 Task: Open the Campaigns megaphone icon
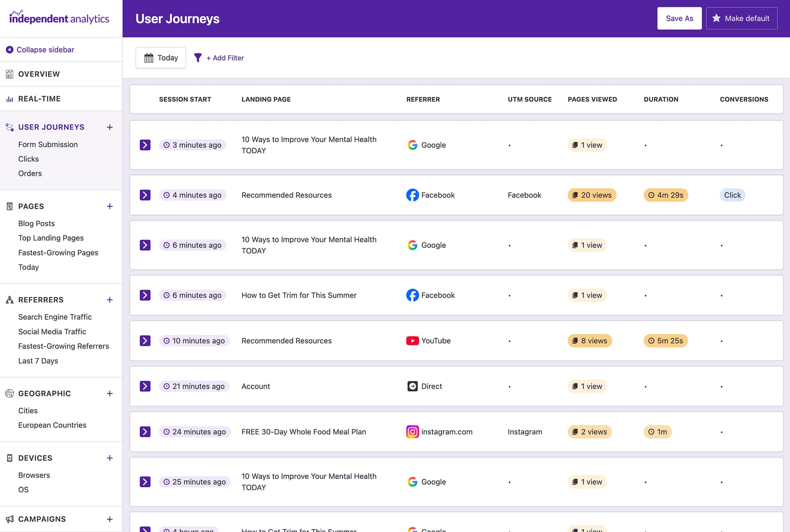[x=9, y=519]
